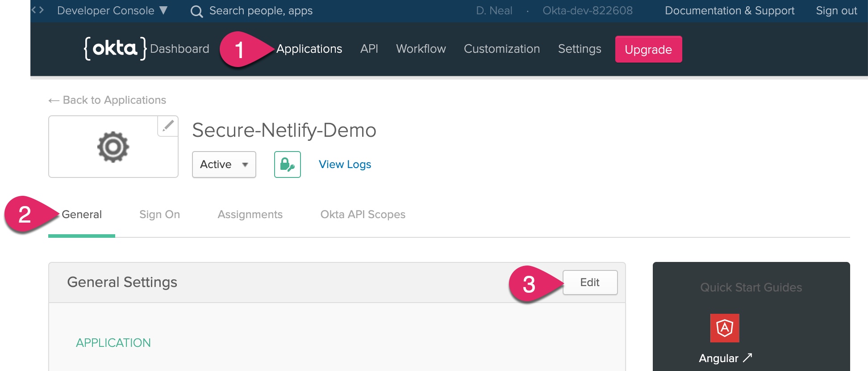Click the pencil icon to edit app logo

[168, 126]
